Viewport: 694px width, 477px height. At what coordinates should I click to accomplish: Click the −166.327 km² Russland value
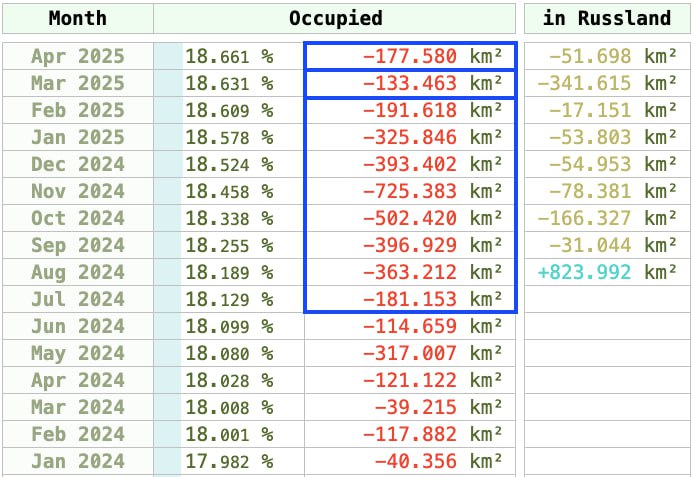pos(606,218)
